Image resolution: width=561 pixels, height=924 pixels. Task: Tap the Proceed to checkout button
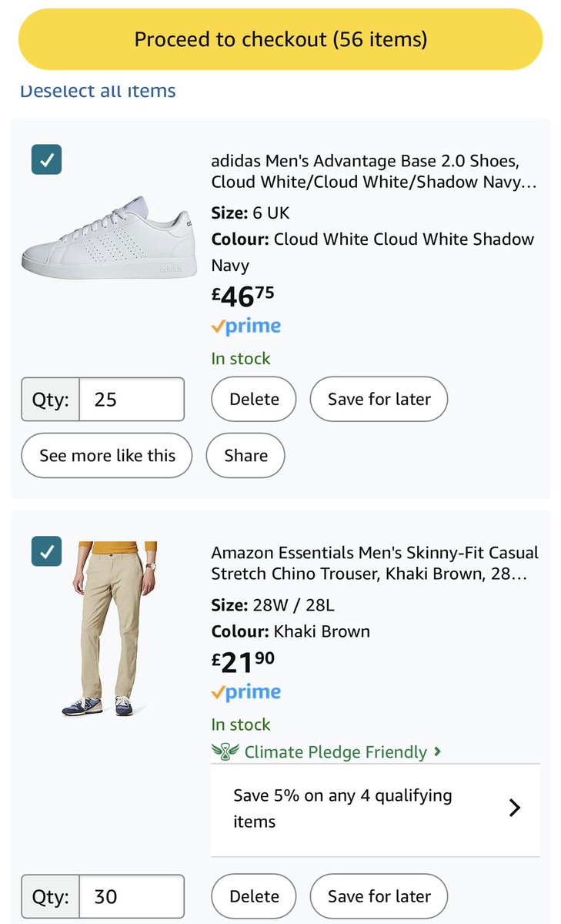(280, 39)
